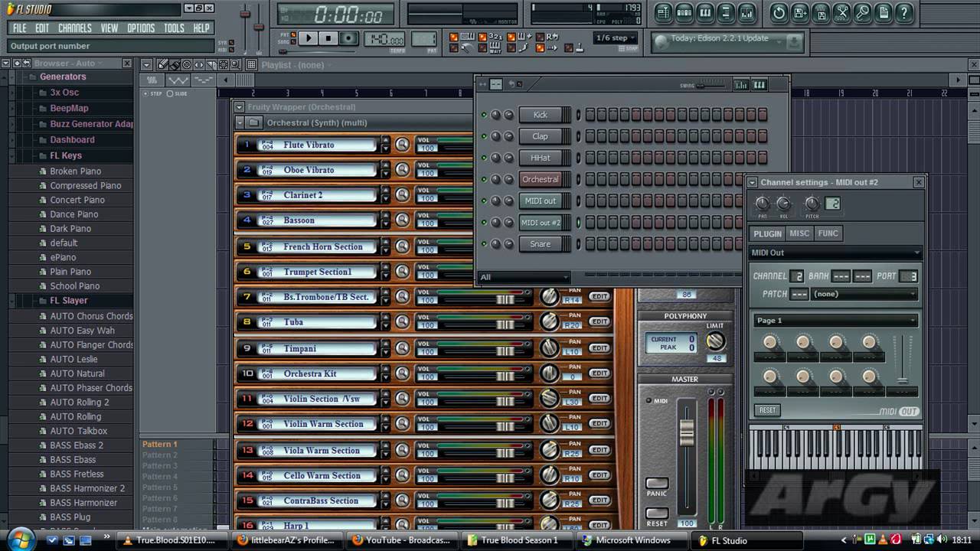Open the step sequencer from the top toolbar

[684, 12]
